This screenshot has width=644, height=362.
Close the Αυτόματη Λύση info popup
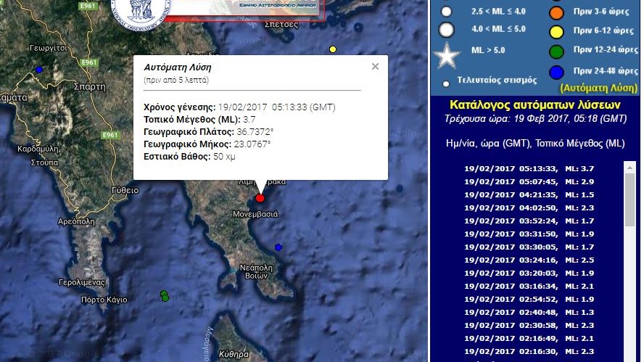coord(375,67)
